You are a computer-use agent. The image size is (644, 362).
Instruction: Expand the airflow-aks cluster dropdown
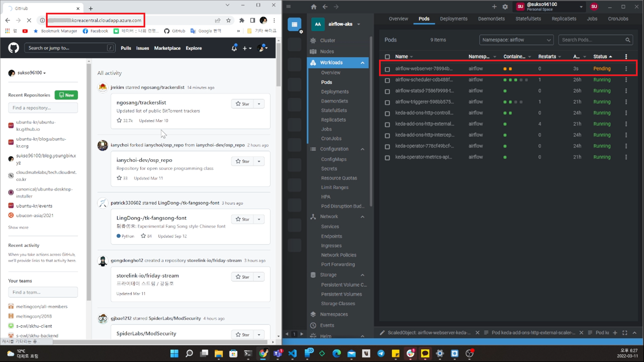pyautogui.click(x=359, y=24)
